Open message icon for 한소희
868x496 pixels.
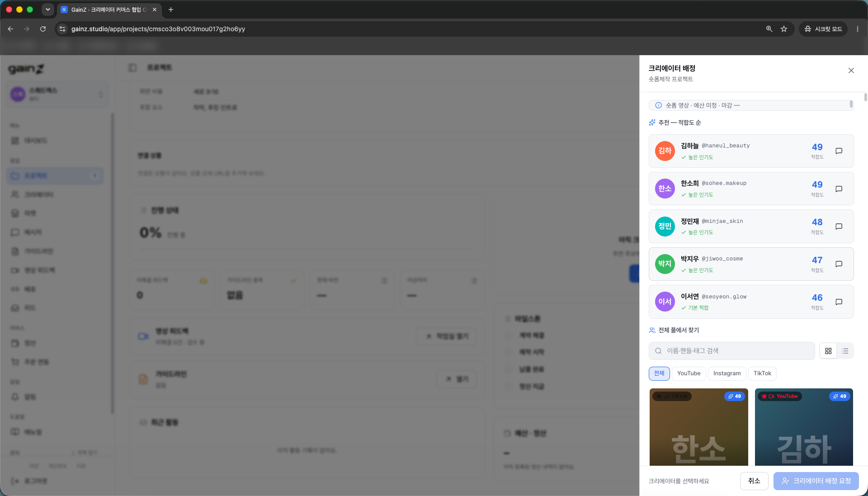(x=839, y=189)
